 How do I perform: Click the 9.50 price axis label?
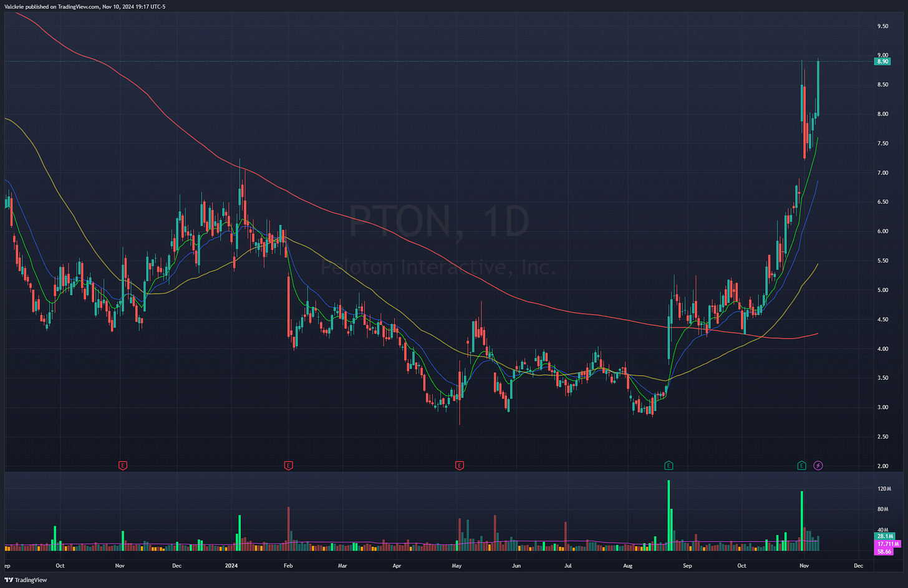883,26
